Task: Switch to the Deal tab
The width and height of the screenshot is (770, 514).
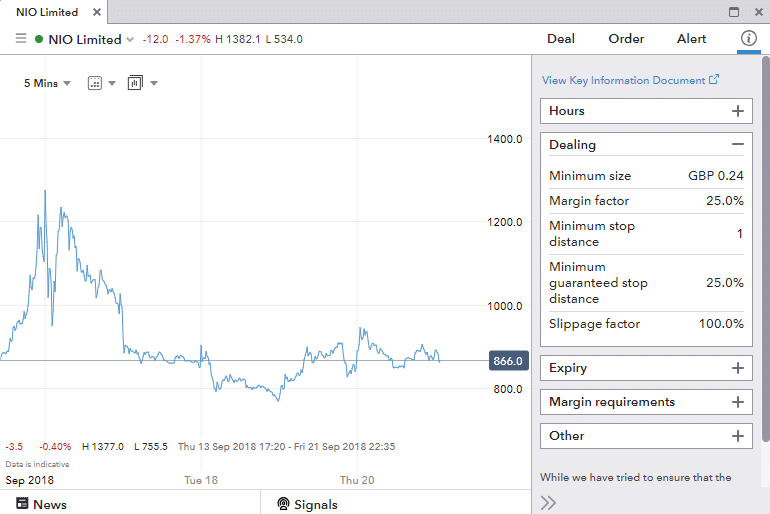Action: coord(561,39)
